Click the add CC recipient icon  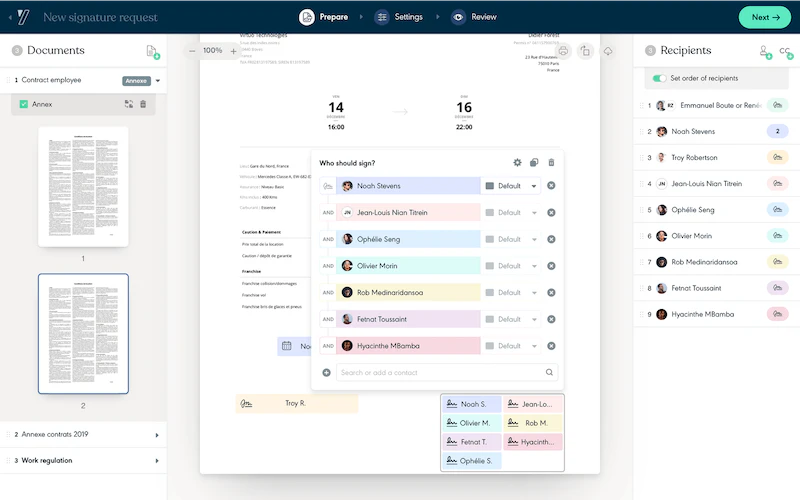pos(786,52)
